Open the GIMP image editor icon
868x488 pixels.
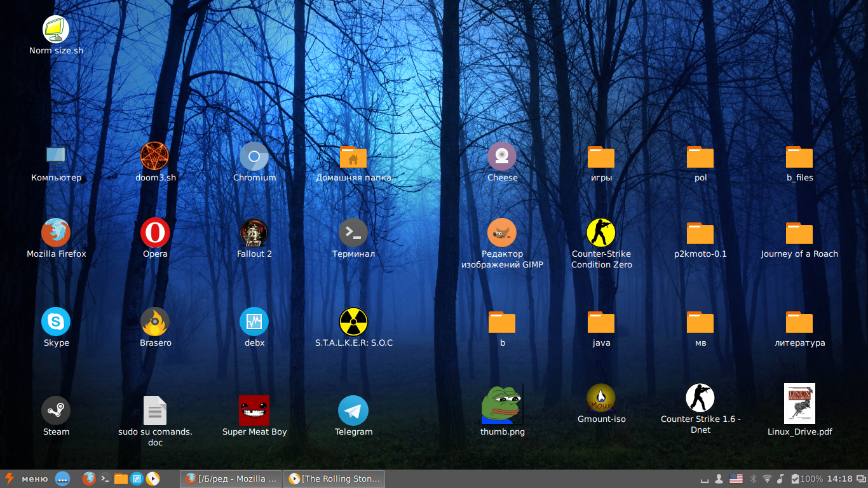502,233
